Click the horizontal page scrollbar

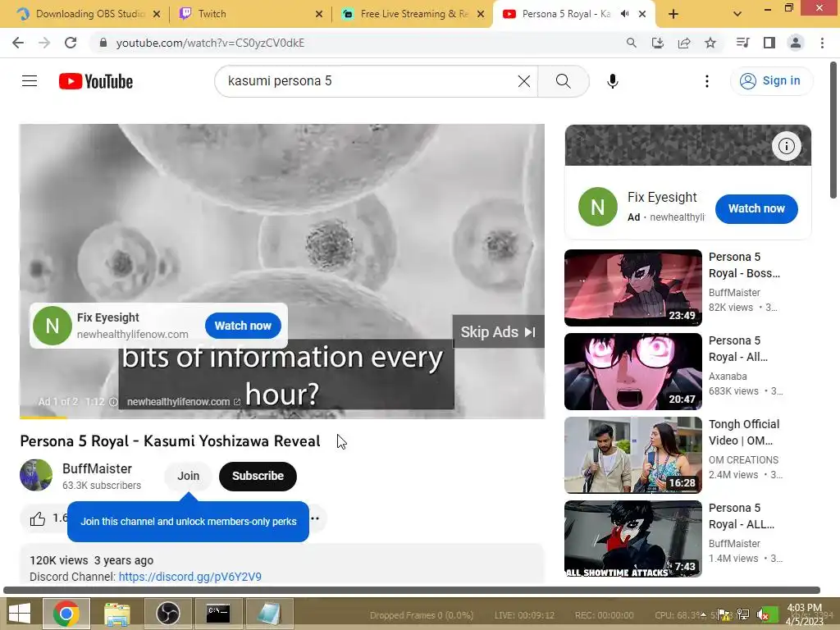[412, 591]
